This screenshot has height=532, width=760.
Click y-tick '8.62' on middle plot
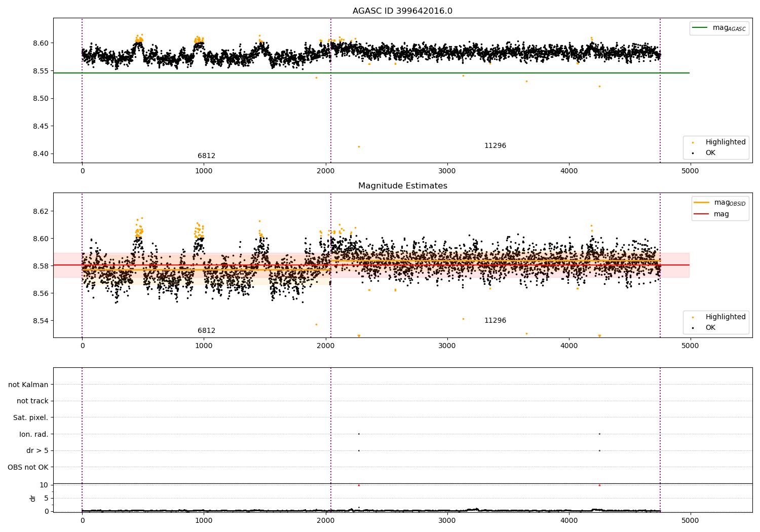pos(40,211)
